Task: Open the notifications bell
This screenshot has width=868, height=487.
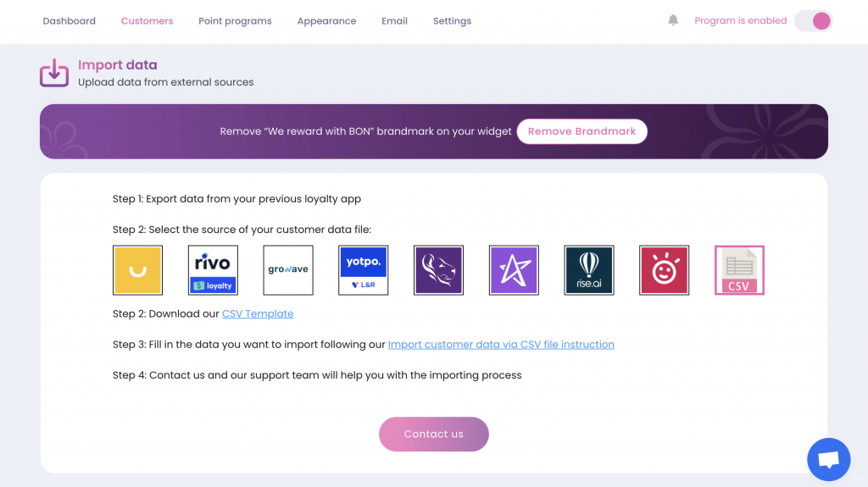Action: 672,20
